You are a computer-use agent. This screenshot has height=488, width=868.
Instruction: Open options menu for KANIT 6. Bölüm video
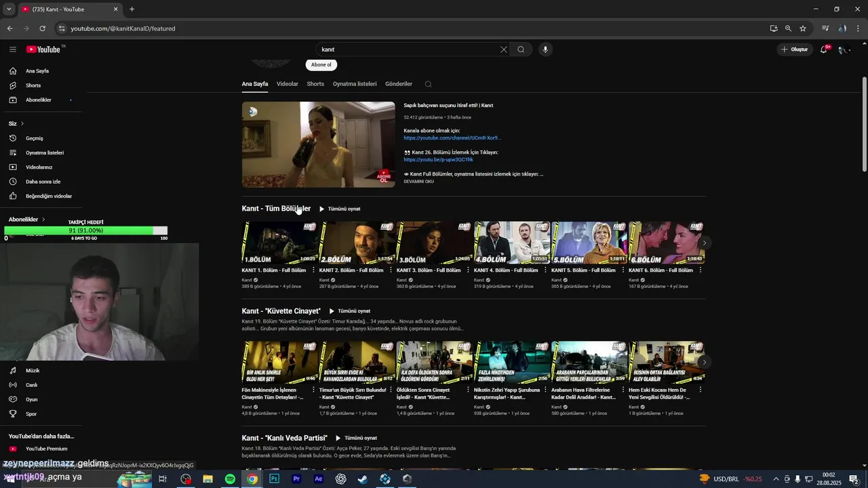[700, 270]
